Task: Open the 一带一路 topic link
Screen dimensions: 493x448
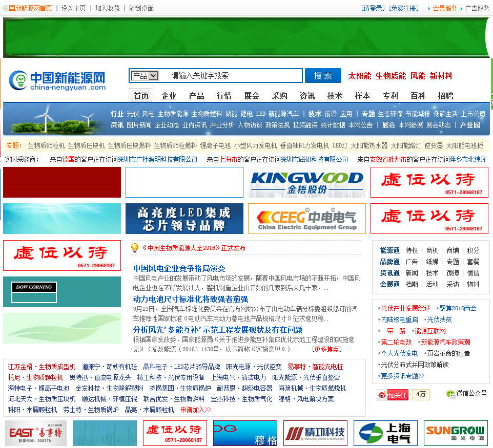Action: point(394,331)
